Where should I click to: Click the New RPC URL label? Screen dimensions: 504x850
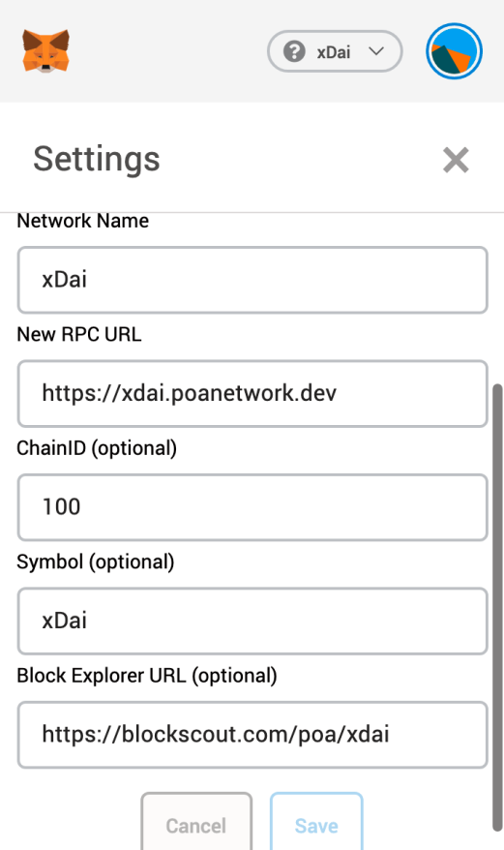pyautogui.click(x=79, y=334)
